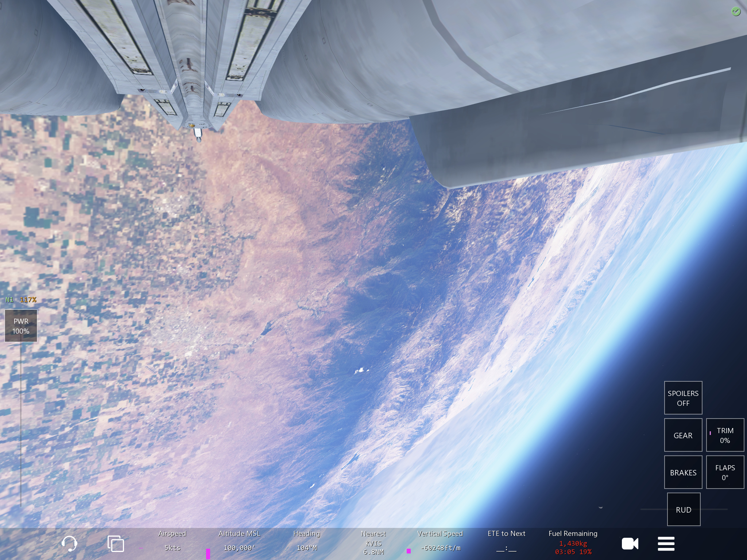This screenshot has height=560, width=747.
Task: Adjust the TRIM 0% control
Action: pos(725,435)
